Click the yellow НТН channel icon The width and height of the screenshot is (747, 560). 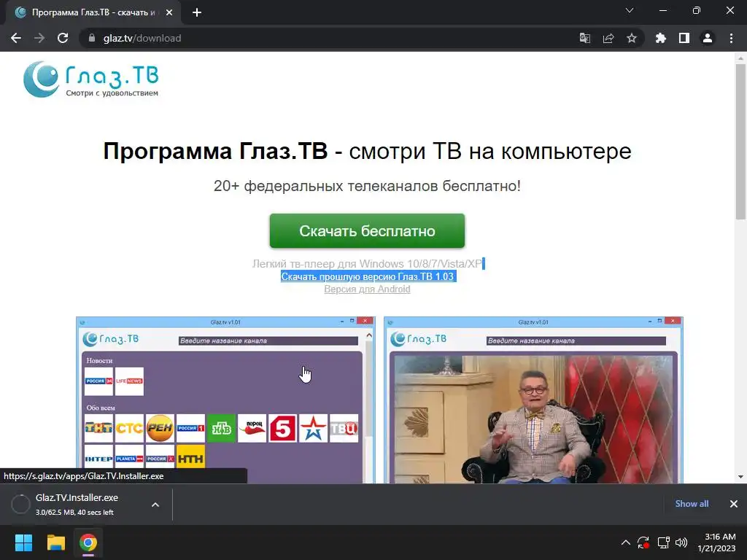(190, 458)
